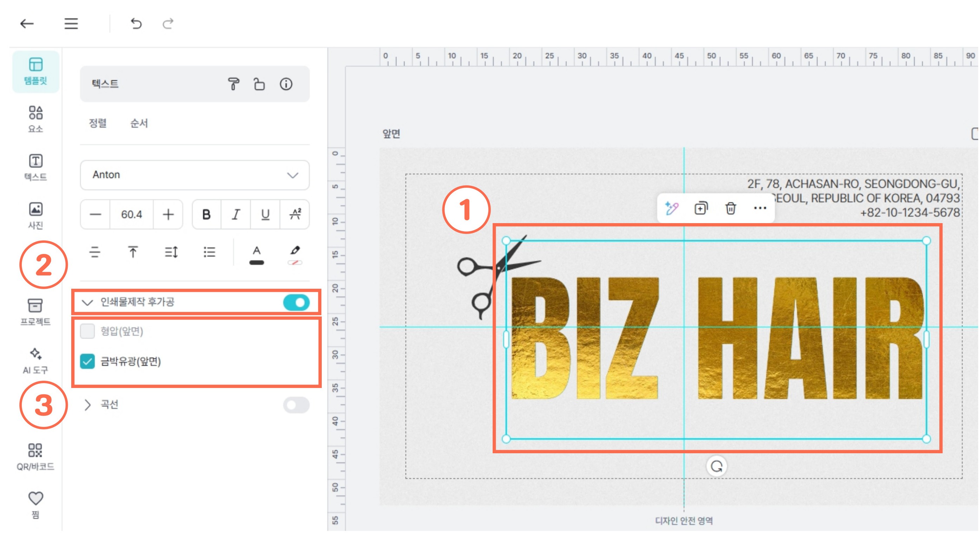Uncheck 금박유광(앞면) checkbox
This screenshot has height=535, width=980.
87,361
